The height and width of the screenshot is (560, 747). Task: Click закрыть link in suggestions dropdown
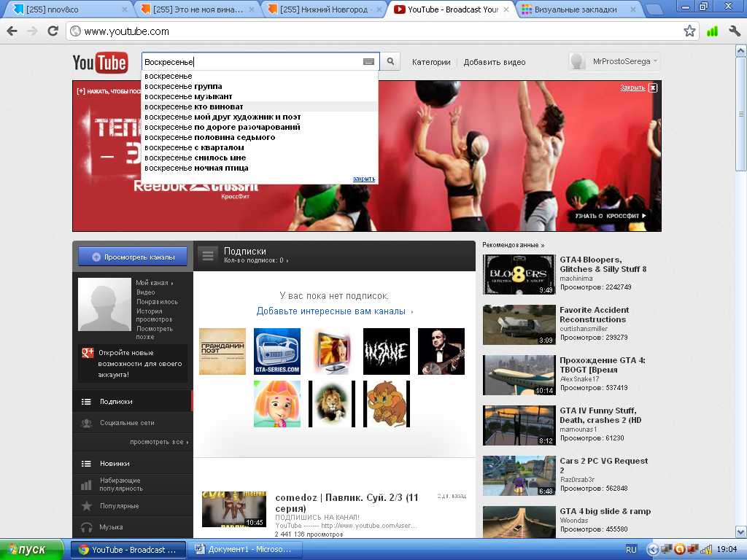click(x=364, y=179)
